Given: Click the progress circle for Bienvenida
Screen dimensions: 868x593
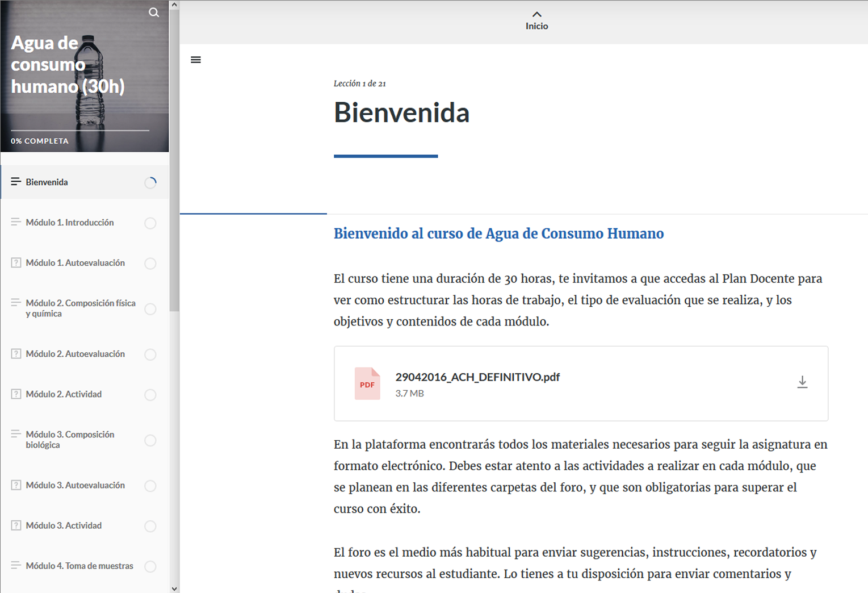Looking at the screenshot, I should [x=150, y=182].
